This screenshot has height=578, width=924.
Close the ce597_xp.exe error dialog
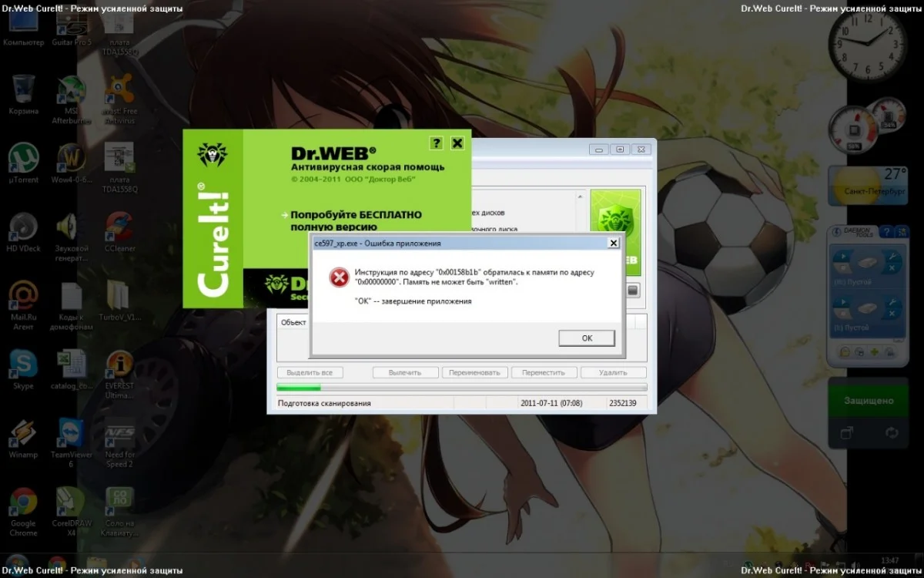tap(613, 243)
